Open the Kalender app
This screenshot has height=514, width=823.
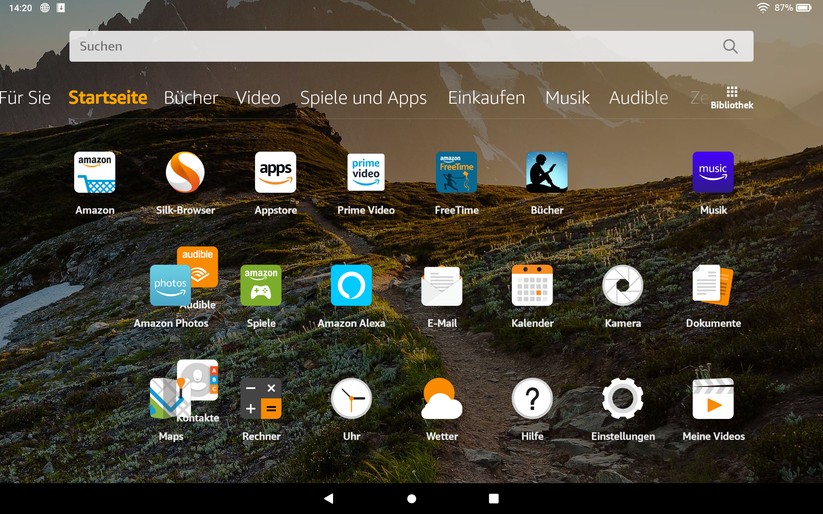(x=532, y=286)
